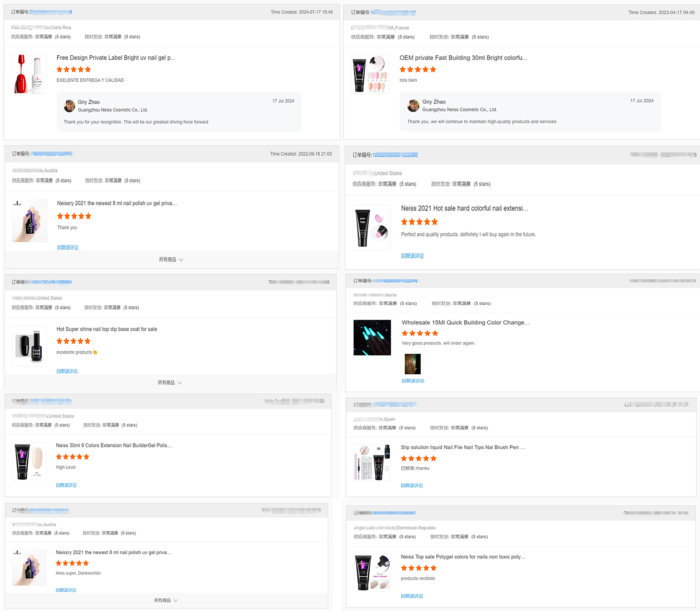Click Griy Zhao's avatar in the Costa Rica review reply
The width and height of the screenshot is (700, 611).
[69, 106]
